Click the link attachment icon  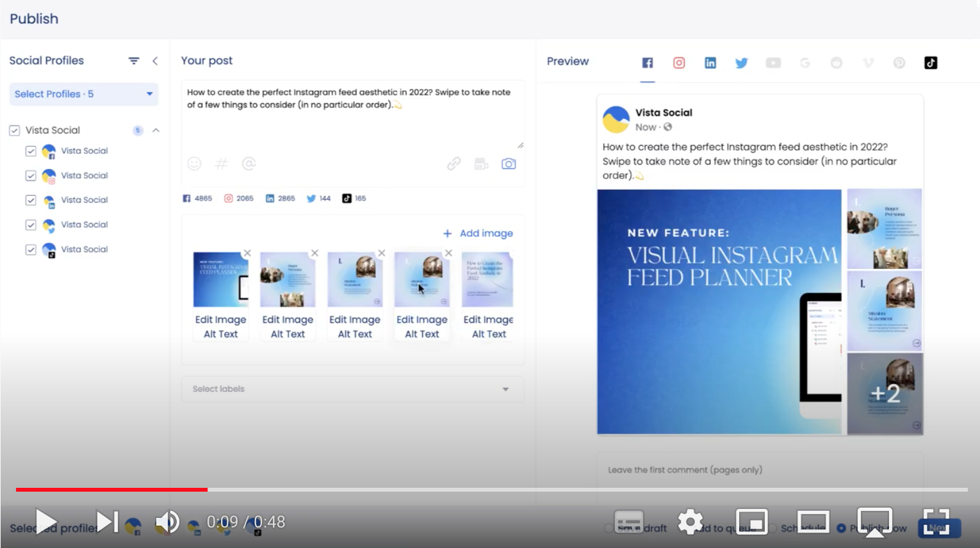(x=453, y=164)
